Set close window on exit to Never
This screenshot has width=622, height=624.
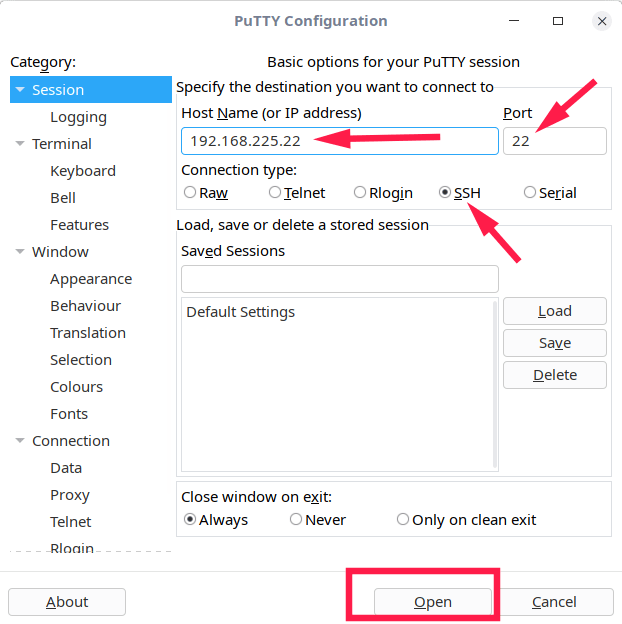(296, 520)
